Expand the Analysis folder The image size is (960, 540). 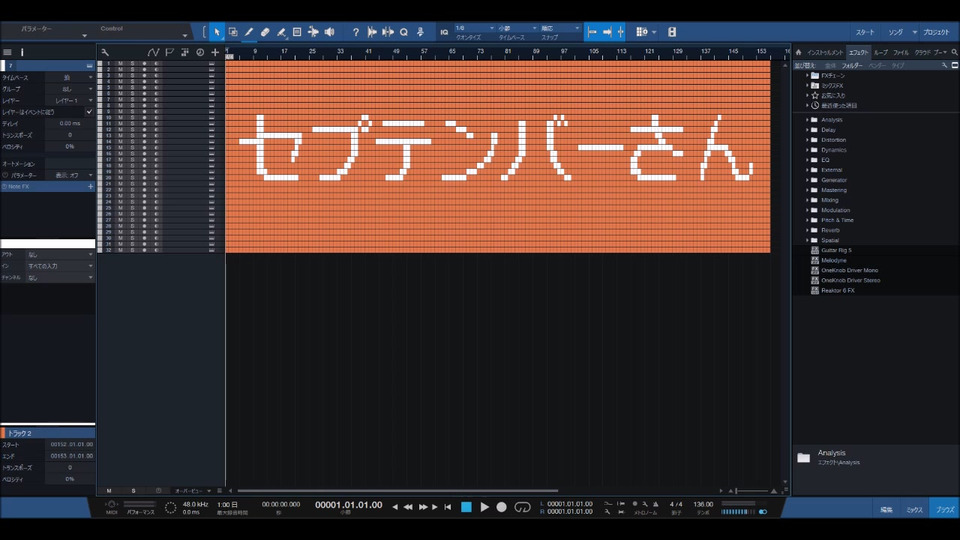807,120
